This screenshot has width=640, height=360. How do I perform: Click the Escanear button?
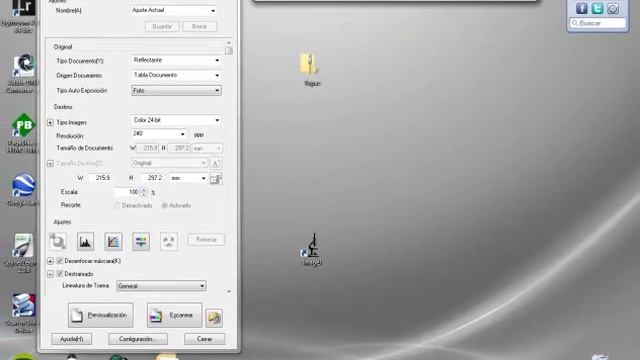click(174, 315)
